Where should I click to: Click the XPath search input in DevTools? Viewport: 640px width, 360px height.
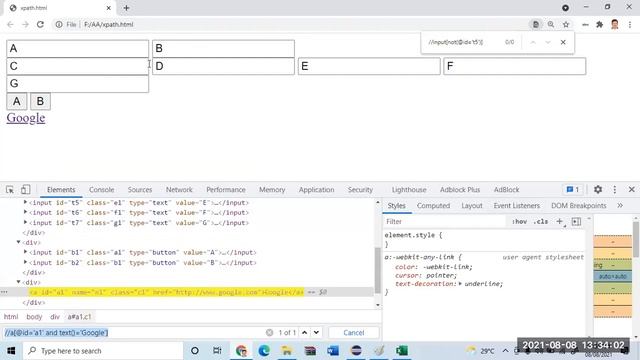[x=133, y=333]
